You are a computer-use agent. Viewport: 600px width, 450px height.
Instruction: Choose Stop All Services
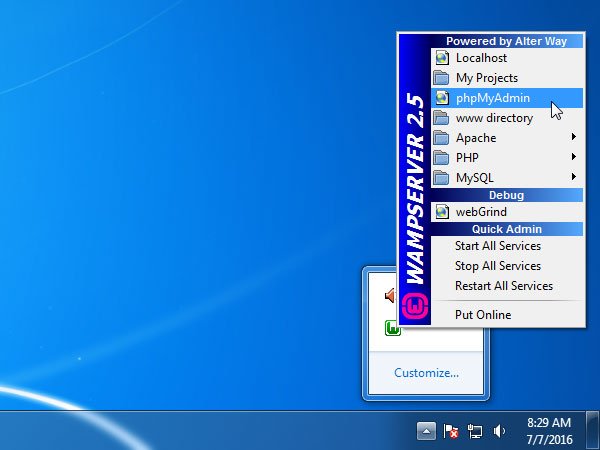[x=507, y=266]
